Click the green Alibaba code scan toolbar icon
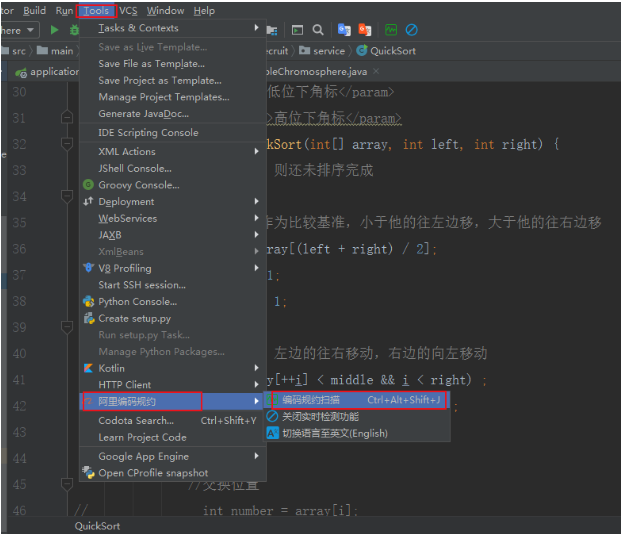Viewport: 623px width, 534px height. click(x=391, y=30)
